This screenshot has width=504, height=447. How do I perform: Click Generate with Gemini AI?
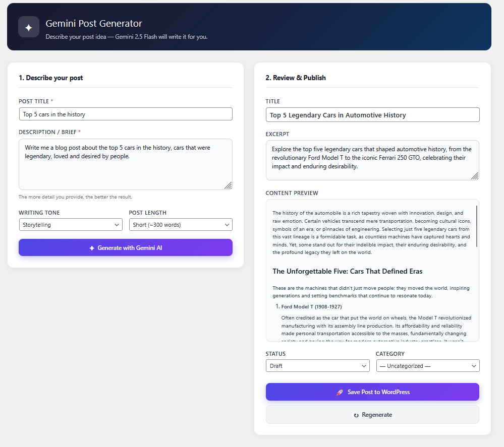pos(125,247)
